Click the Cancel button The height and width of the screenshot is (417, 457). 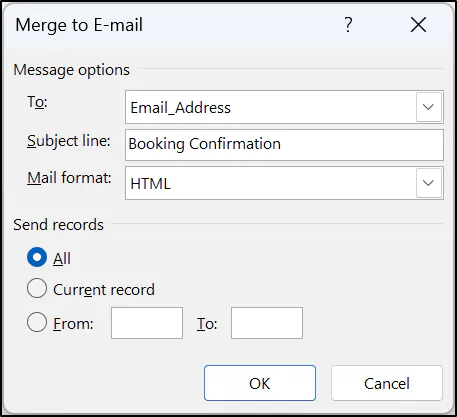pyautogui.click(x=387, y=383)
